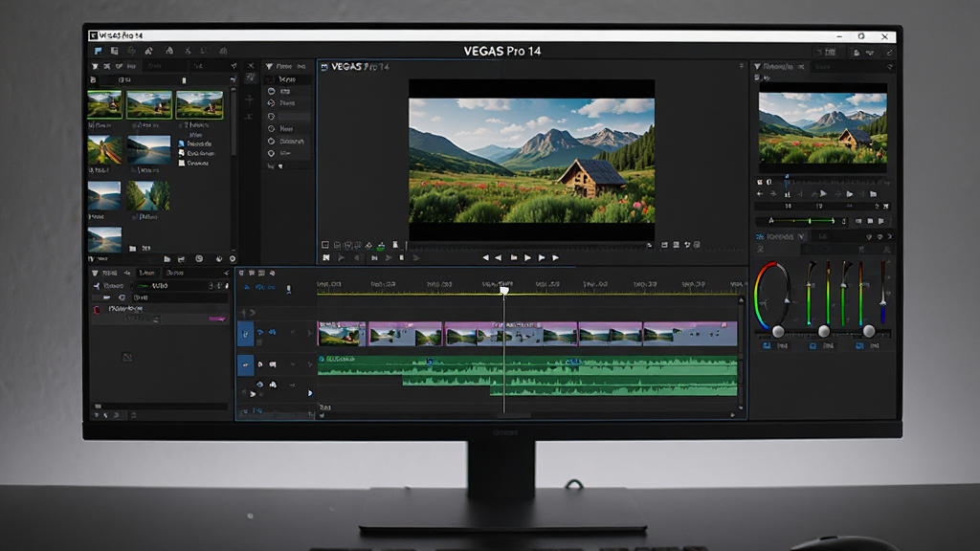The image size is (980, 551).
Task: Select the first row in the effects list
Action: coord(287,79)
